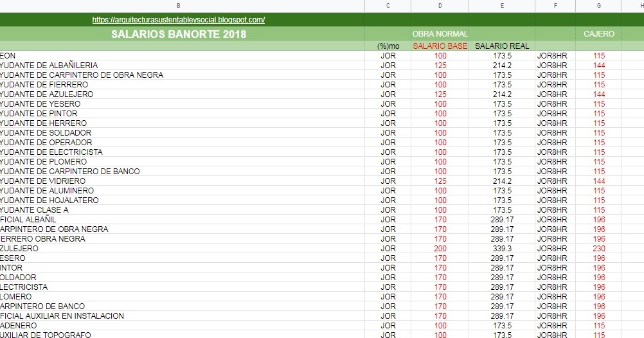Select column B header
The image size is (644, 338).
(x=178, y=6)
